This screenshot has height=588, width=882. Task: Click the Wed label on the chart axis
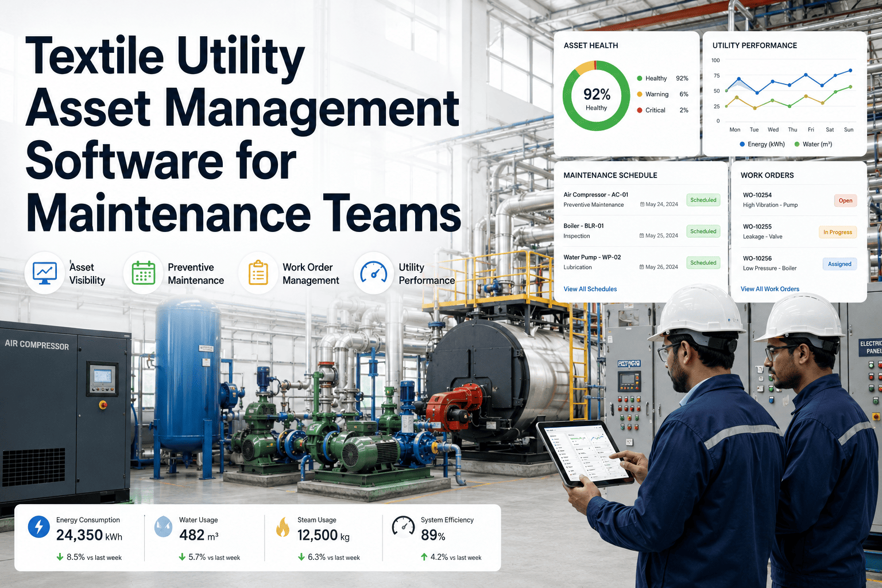pyautogui.click(x=773, y=130)
